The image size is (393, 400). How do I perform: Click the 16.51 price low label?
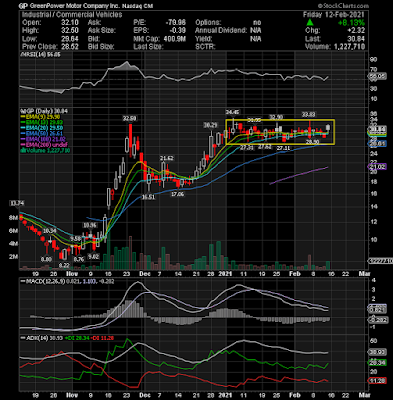[x=148, y=197]
